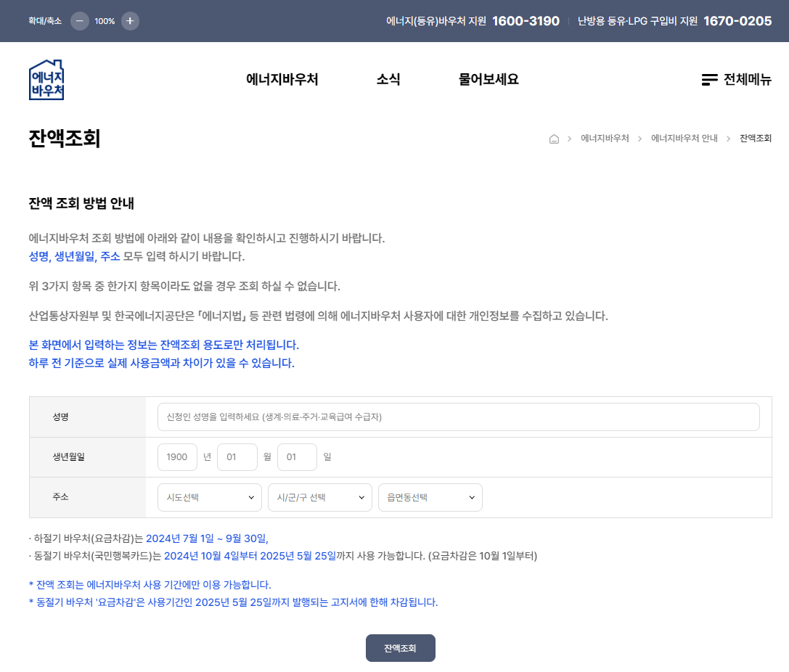Open the 시도선택 dropdown
The image size is (789, 672).
pyautogui.click(x=209, y=497)
